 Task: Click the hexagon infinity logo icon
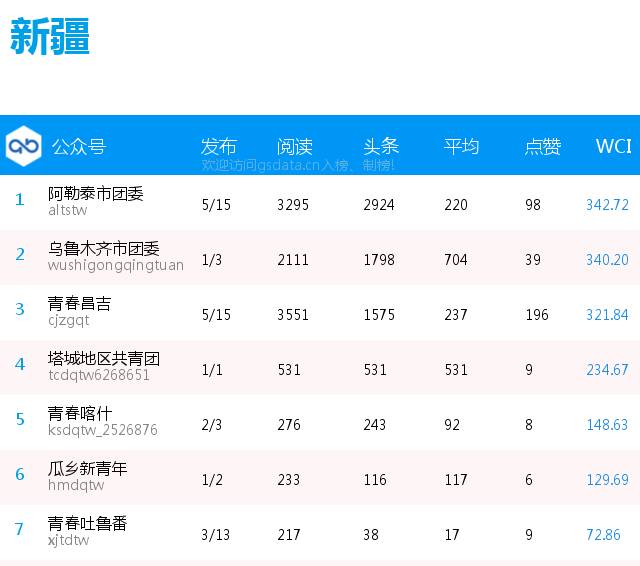pyautogui.click(x=23, y=146)
